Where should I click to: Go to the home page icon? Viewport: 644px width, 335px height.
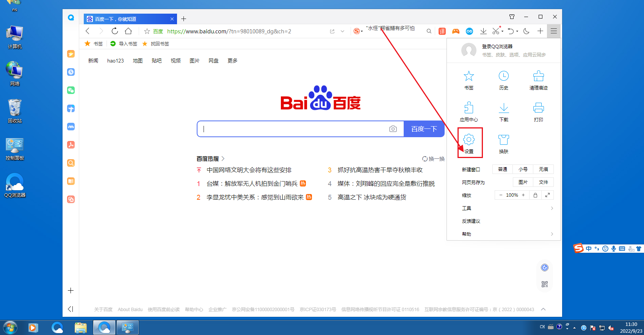(x=128, y=31)
